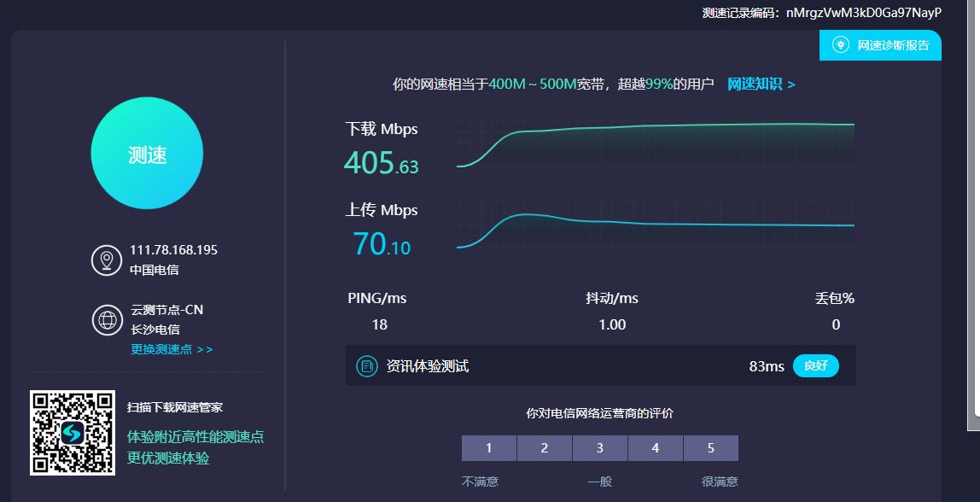Choose rating 3 (一般)
Screen dimensions: 980x502
(600, 448)
